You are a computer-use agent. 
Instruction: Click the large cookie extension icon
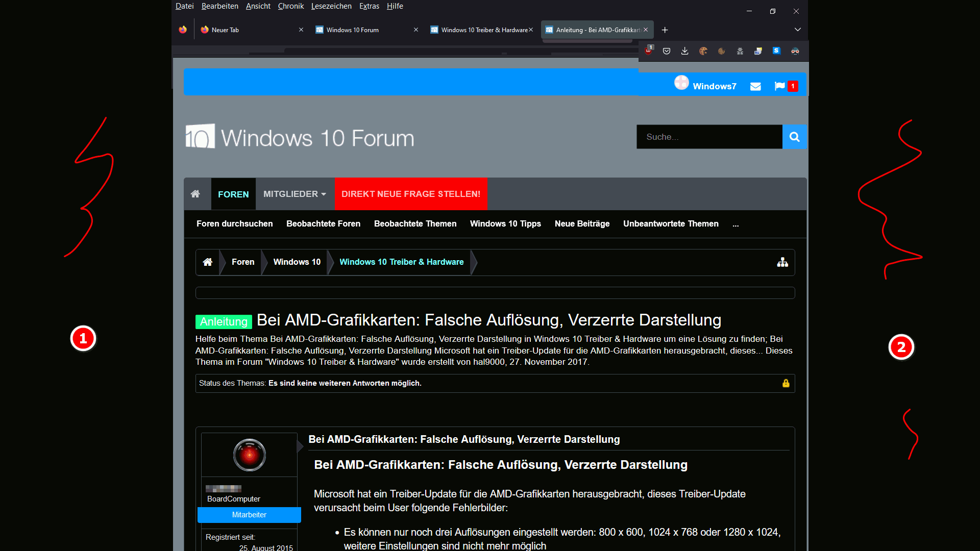pos(703,51)
